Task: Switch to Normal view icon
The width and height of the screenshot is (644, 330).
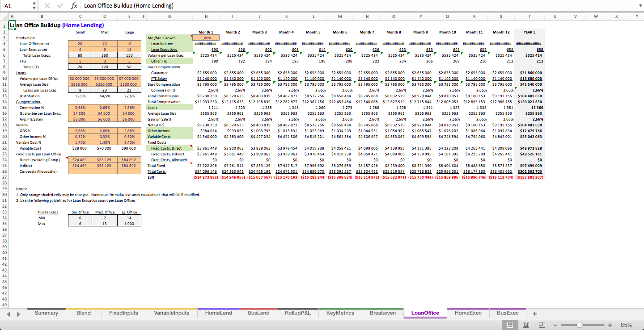Action: click(509, 325)
